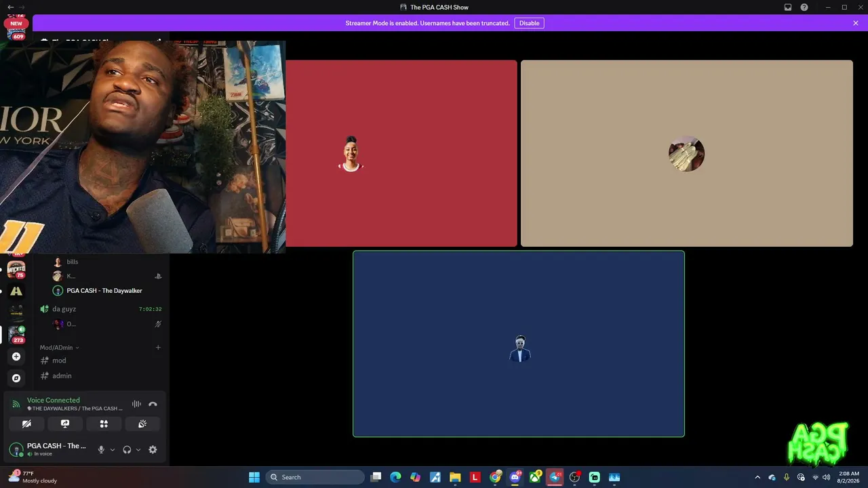868x488 pixels.
Task: Deafen with the headphones button
Action: (127, 449)
